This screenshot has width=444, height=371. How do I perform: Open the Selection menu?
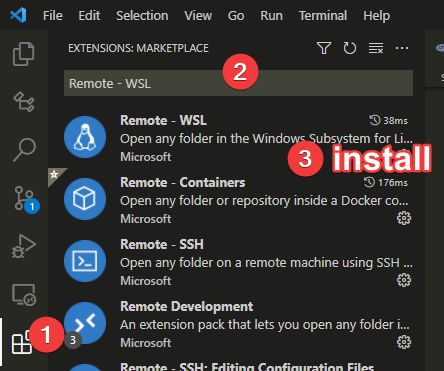click(x=142, y=16)
